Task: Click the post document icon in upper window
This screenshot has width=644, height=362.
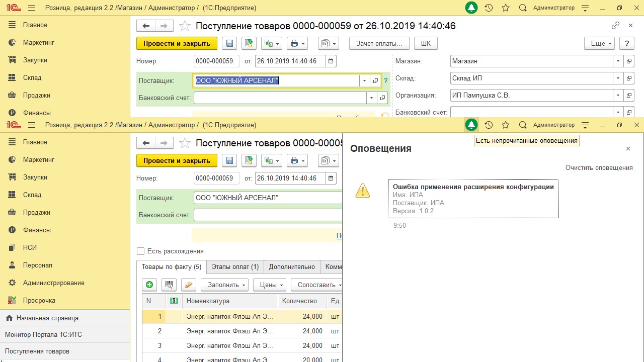Action: (249, 43)
